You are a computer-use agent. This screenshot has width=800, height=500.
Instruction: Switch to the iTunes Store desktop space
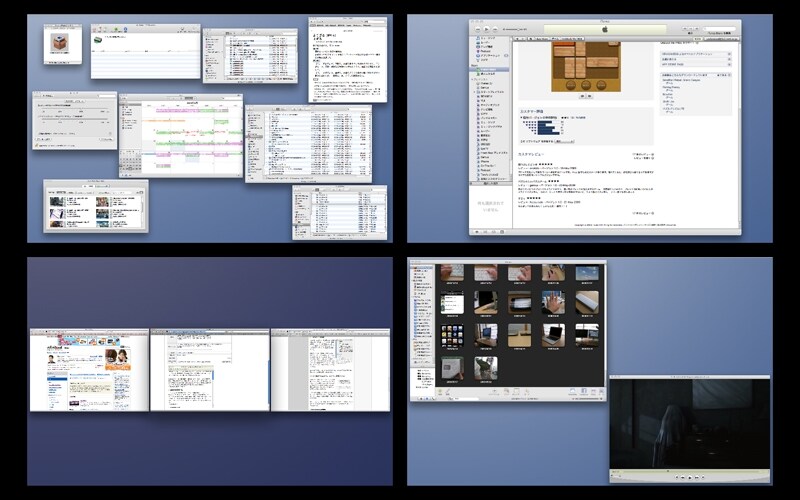tap(603, 127)
